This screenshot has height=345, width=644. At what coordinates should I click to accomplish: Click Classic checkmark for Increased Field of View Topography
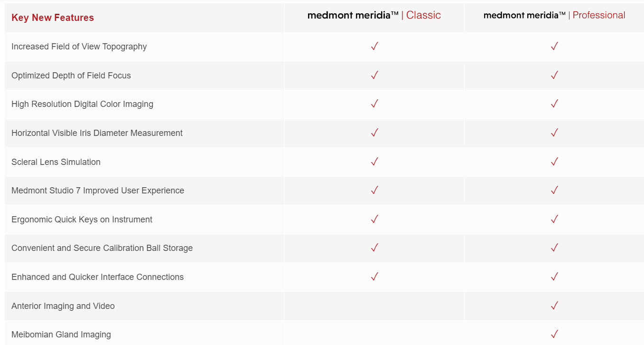coord(374,46)
